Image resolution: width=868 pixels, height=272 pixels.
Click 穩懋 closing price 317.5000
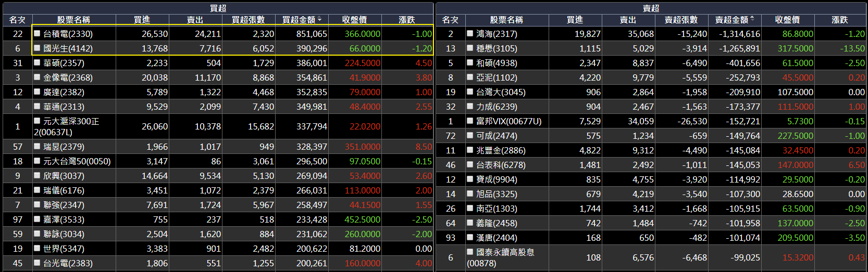pos(795,48)
